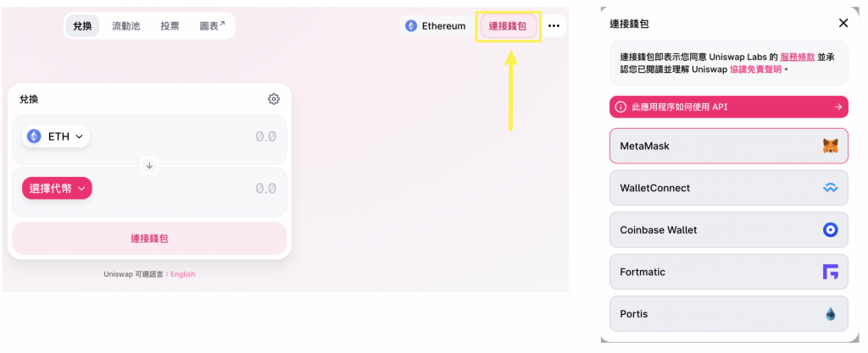868x353 pixels.
Task: Open the Ethereum network selector
Action: click(436, 26)
